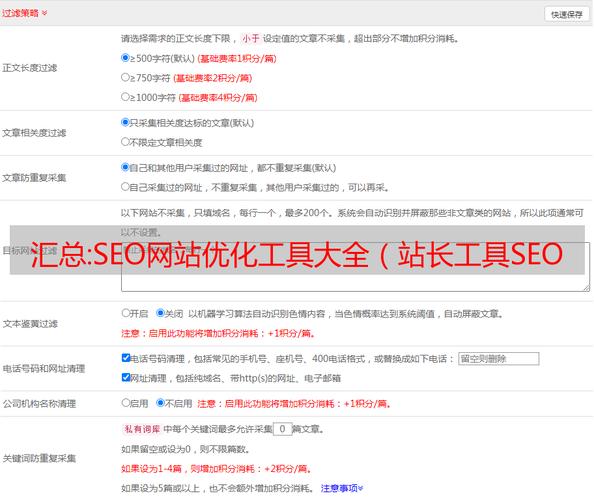Click the article count field showing 0
Image resolution: width=594 pixels, height=500 pixels.
point(283,429)
